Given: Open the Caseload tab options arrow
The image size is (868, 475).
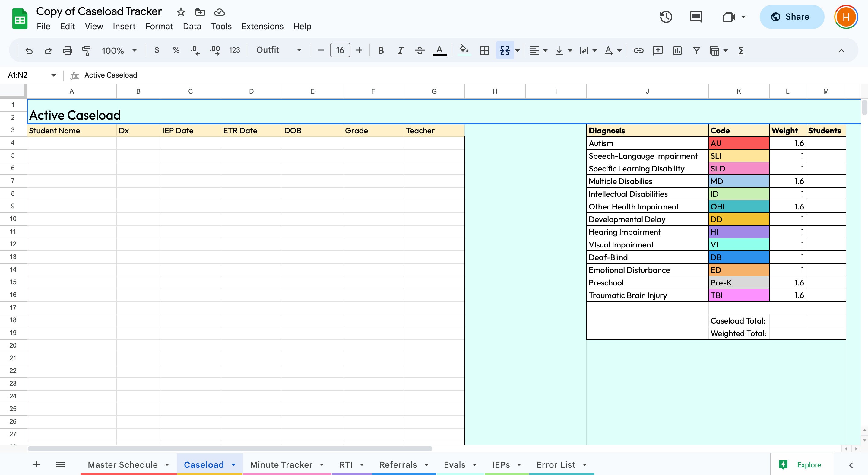Looking at the screenshot, I should point(233,464).
